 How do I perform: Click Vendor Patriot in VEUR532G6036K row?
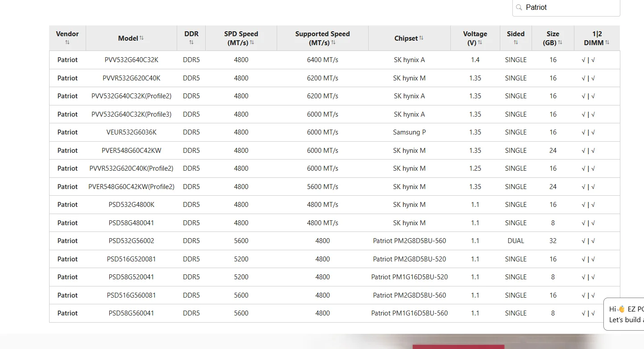tap(67, 132)
